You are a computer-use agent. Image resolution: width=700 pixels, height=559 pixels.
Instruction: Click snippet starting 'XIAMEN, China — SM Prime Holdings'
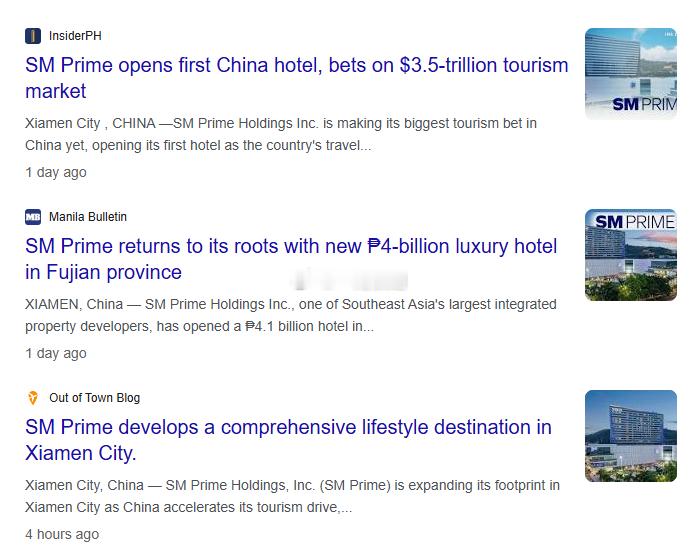(x=291, y=315)
